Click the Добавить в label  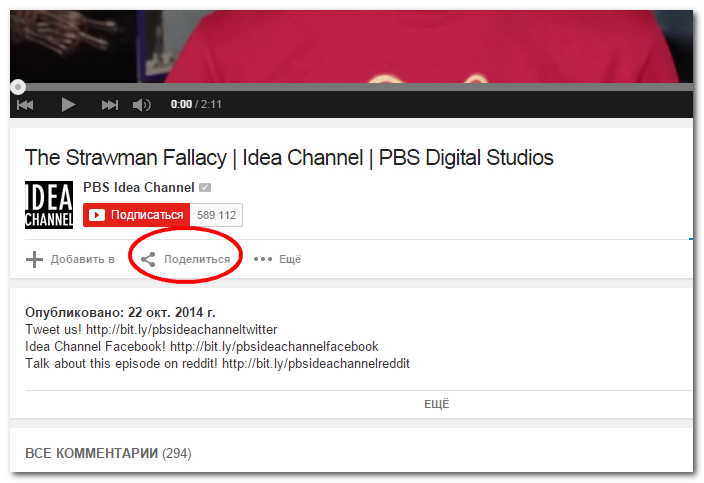pos(83,259)
